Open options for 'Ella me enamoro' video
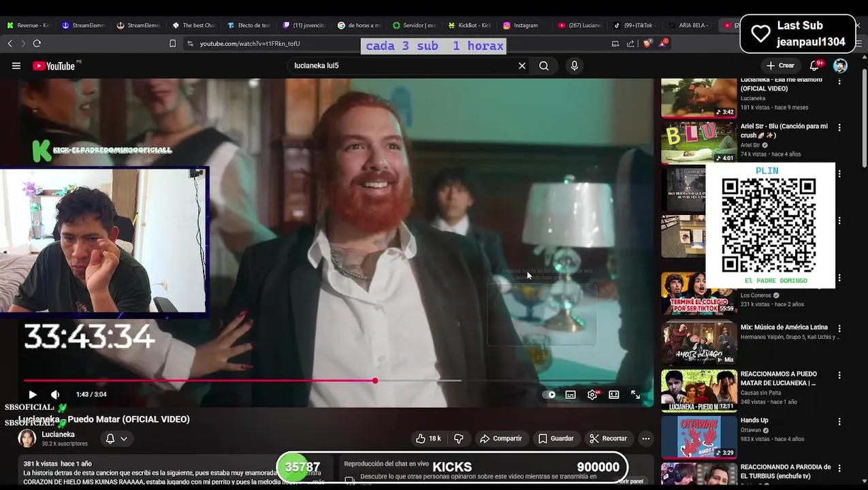Viewport: 868px width, 490px height. click(x=839, y=81)
